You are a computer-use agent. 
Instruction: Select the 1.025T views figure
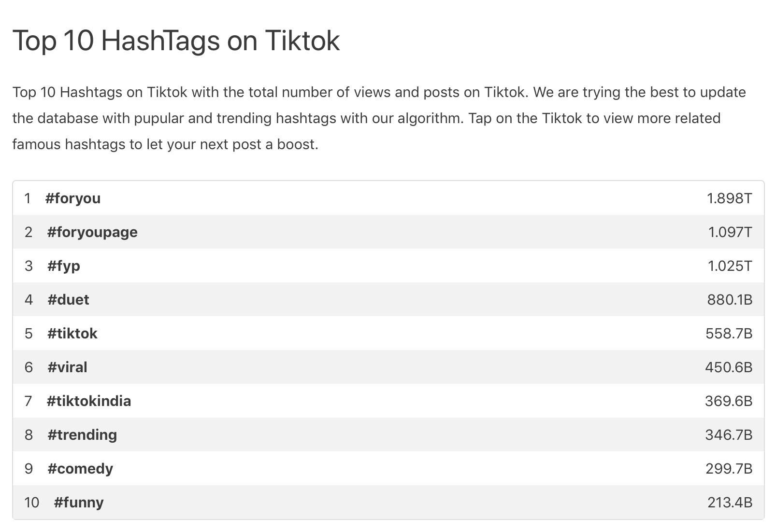(730, 266)
